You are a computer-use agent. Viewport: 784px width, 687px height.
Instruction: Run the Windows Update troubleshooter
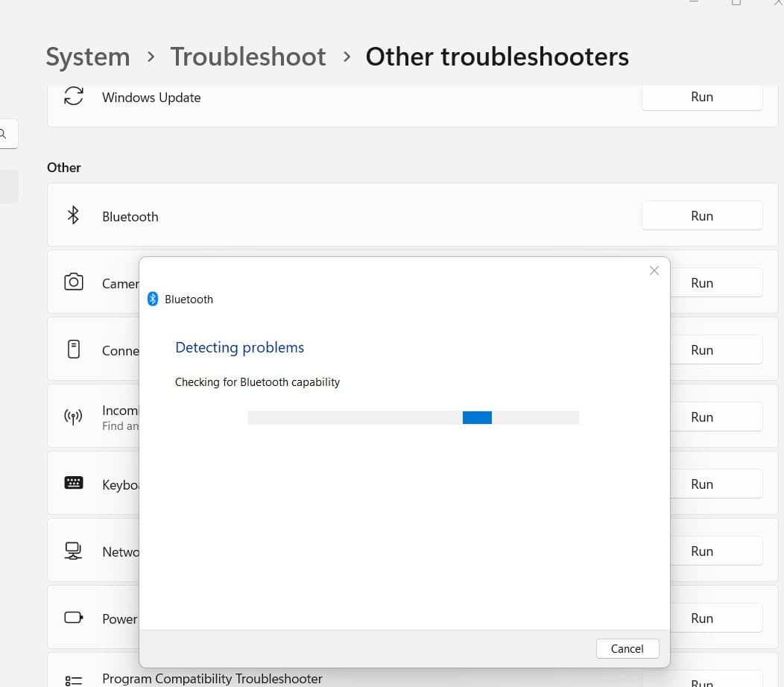coord(702,98)
